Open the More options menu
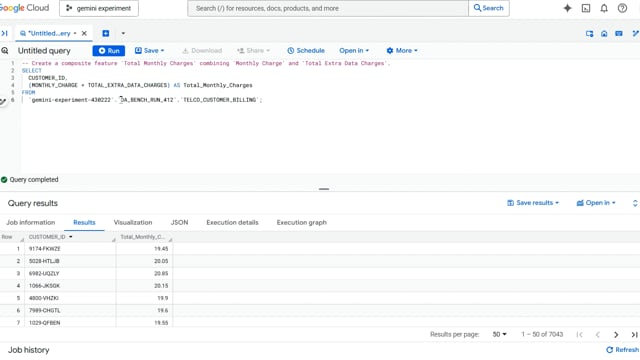Viewport: 640px width, 360px height. (x=402, y=51)
